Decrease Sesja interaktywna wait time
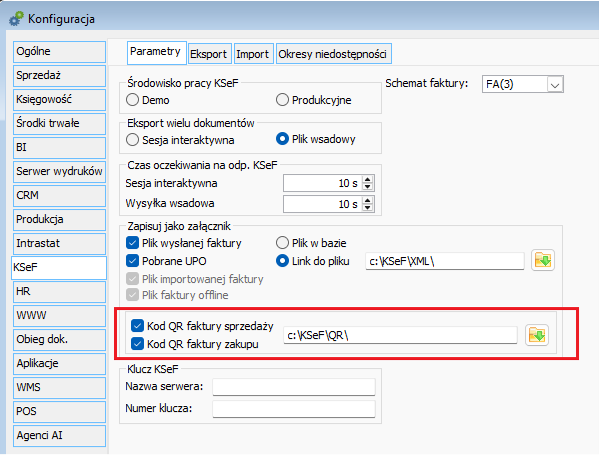599x455 pixels. (367, 187)
